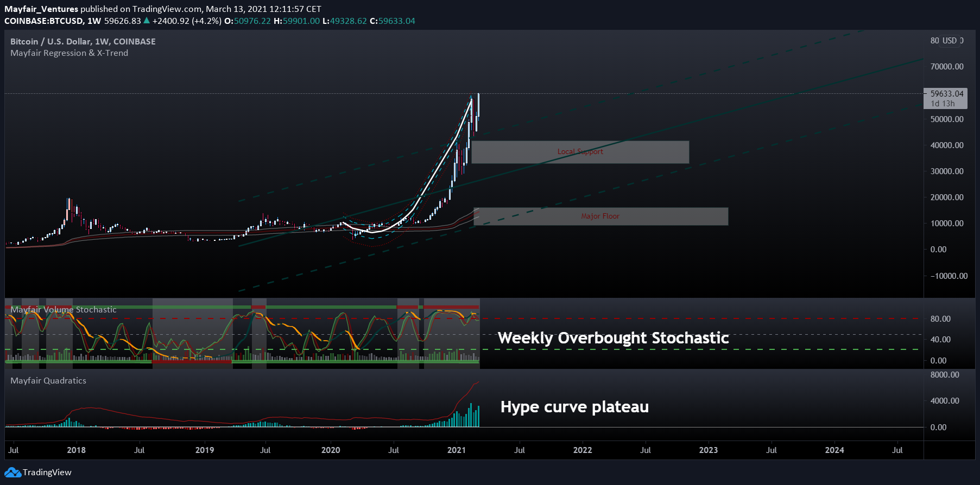Click the close value 59633.04 in header
The height and width of the screenshot is (485, 980).
[397, 21]
